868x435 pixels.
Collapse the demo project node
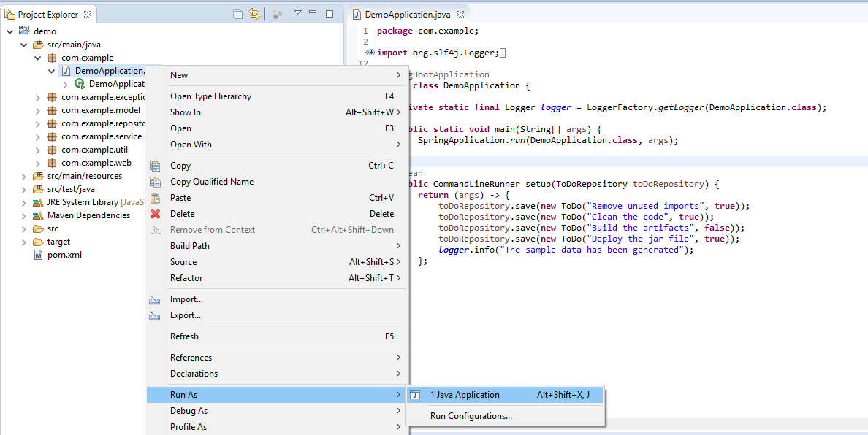tap(10, 31)
